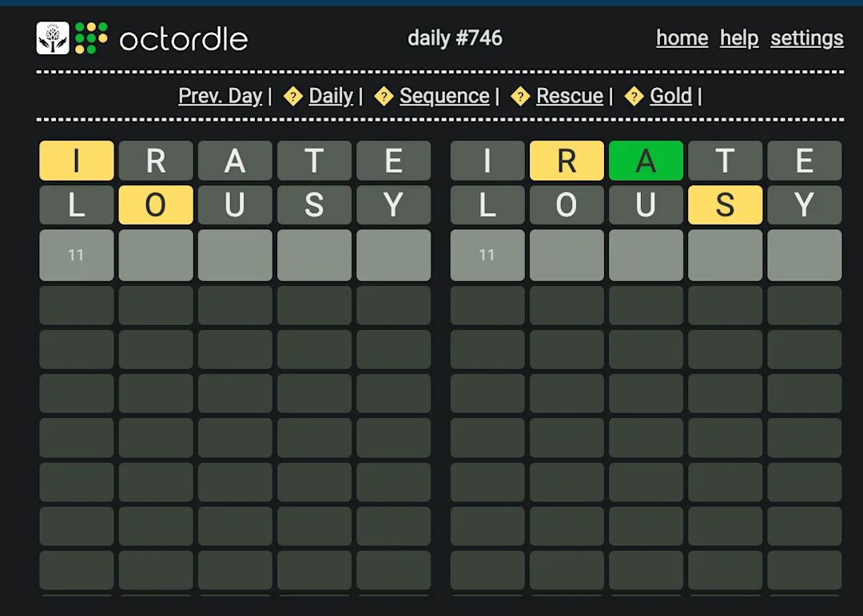The height and width of the screenshot is (616, 863).
Task: Open the settings link
Action: coord(807,38)
